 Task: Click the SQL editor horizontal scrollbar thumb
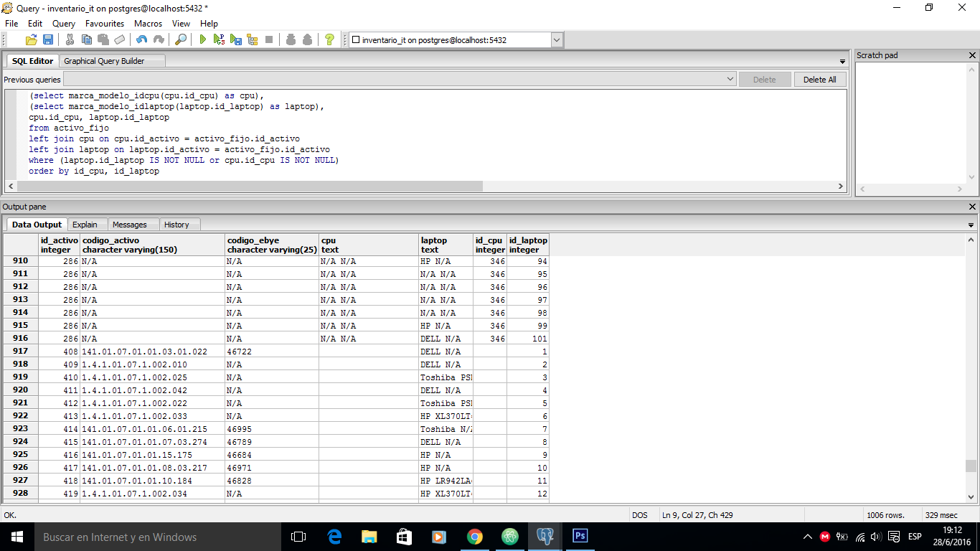tap(250, 187)
